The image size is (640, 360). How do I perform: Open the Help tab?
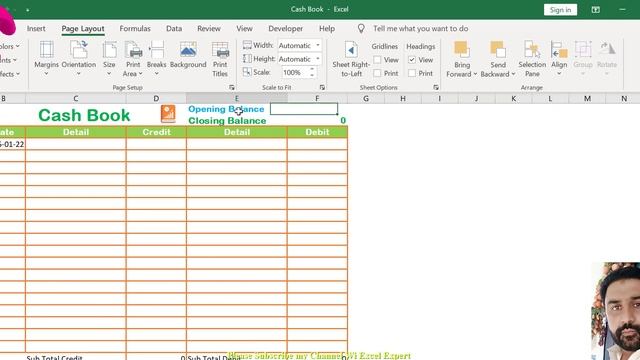click(327, 29)
